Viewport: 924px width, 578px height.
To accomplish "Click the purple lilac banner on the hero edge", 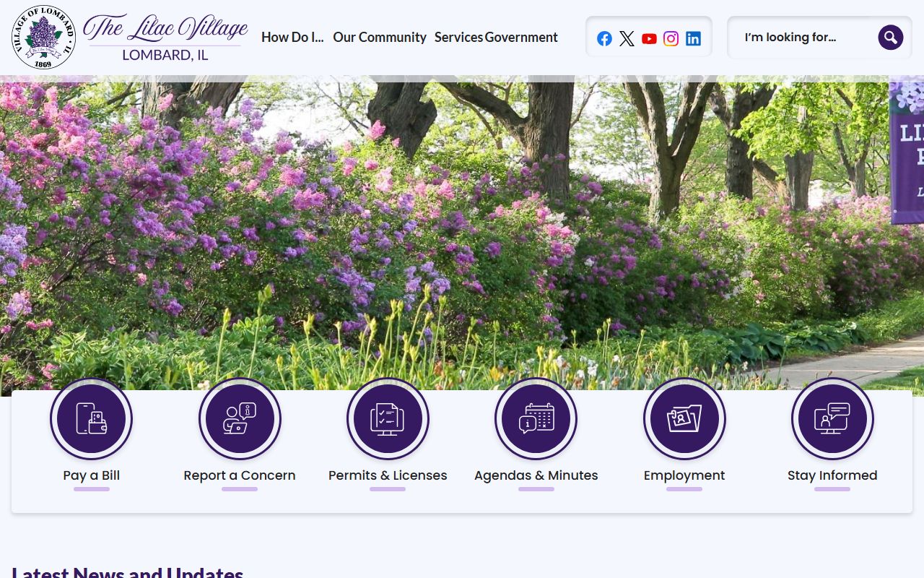I will pyautogui.click(x=907, y=150).
